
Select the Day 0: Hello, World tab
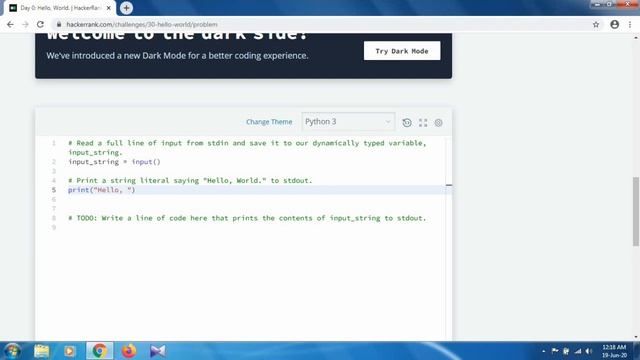(x=60, y=8)
